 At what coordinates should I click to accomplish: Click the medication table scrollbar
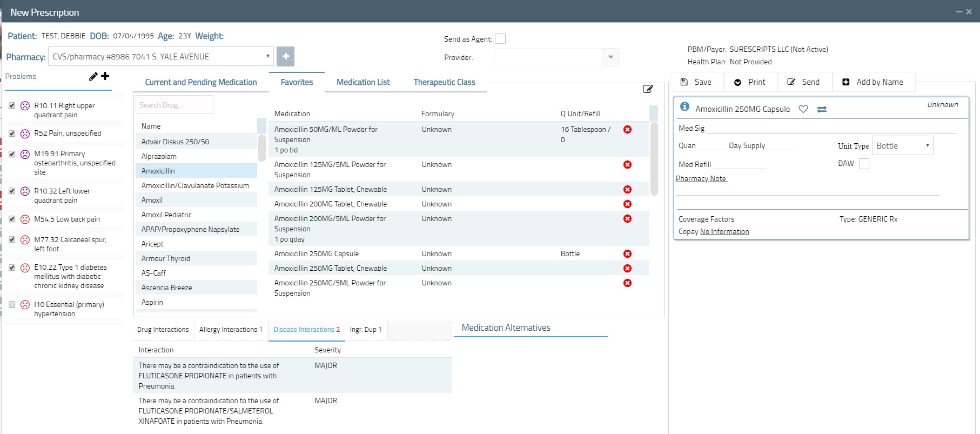point(654,159)
